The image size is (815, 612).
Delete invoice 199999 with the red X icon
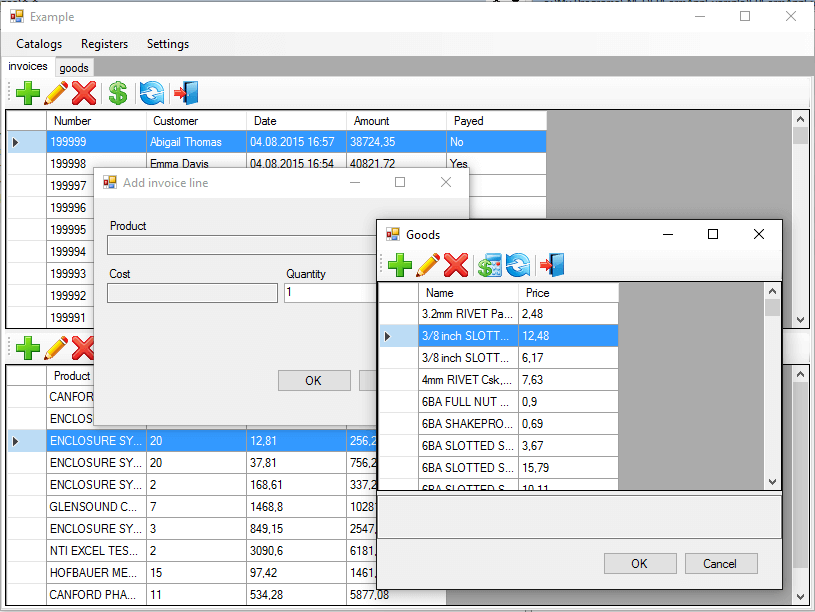(x=84, y=93)
